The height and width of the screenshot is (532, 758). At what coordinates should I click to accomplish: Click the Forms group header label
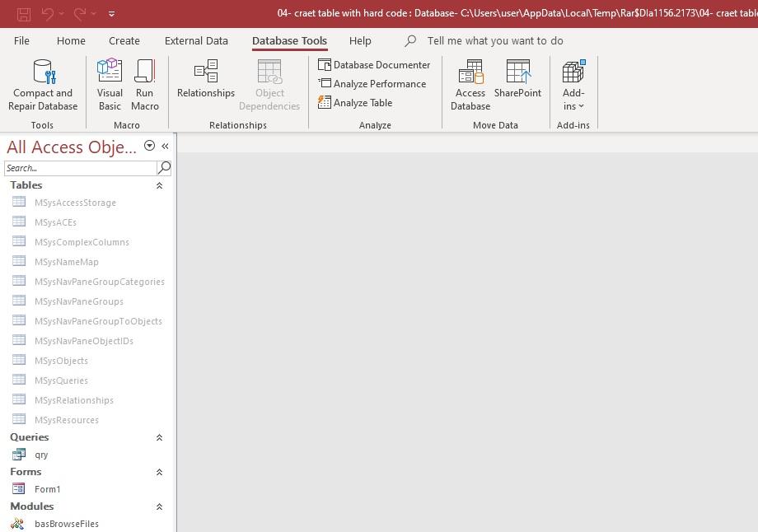tap(26, 472)
